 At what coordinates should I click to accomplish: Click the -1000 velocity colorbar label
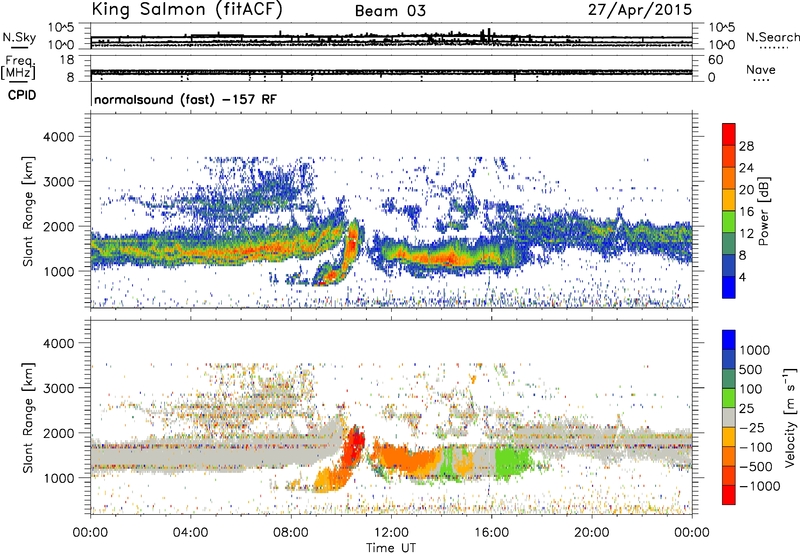tap(760, 486)
